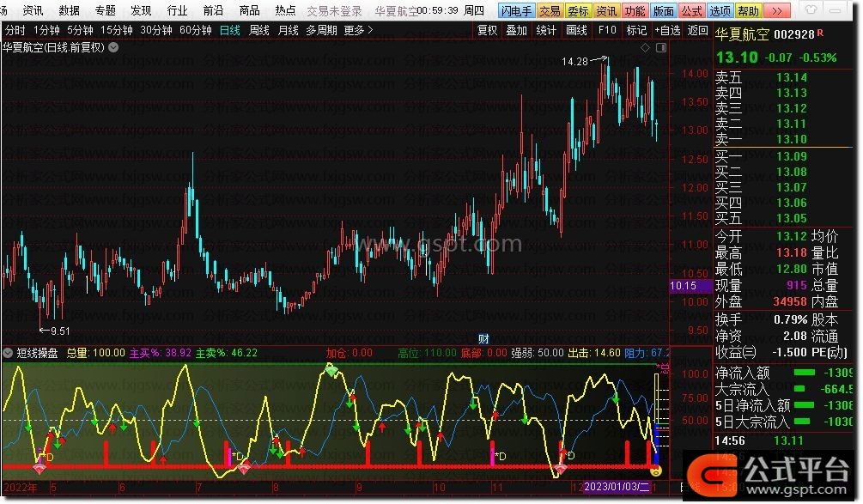The image size is (863, 504).
Task: Switch to 月线 monthly period
Action: [x=288, y=30]
